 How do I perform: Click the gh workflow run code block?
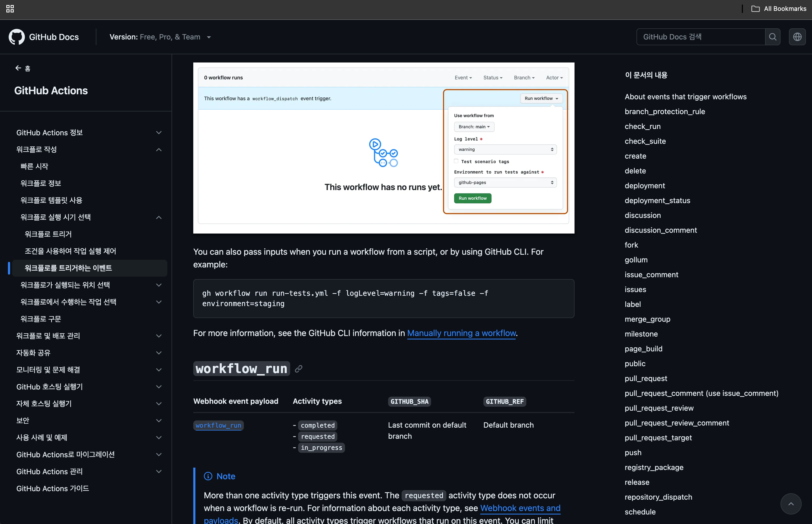(384, 299)
